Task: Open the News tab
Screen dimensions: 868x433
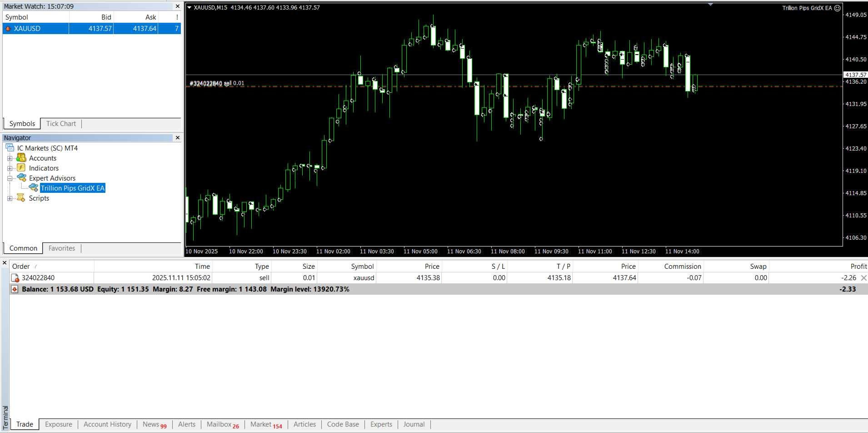Action: coord(155,424)
